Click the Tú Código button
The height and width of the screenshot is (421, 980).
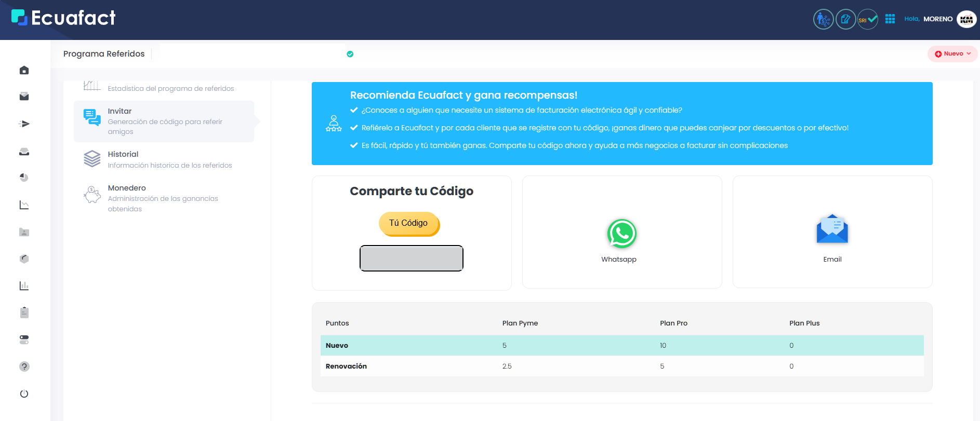(408, 223)
